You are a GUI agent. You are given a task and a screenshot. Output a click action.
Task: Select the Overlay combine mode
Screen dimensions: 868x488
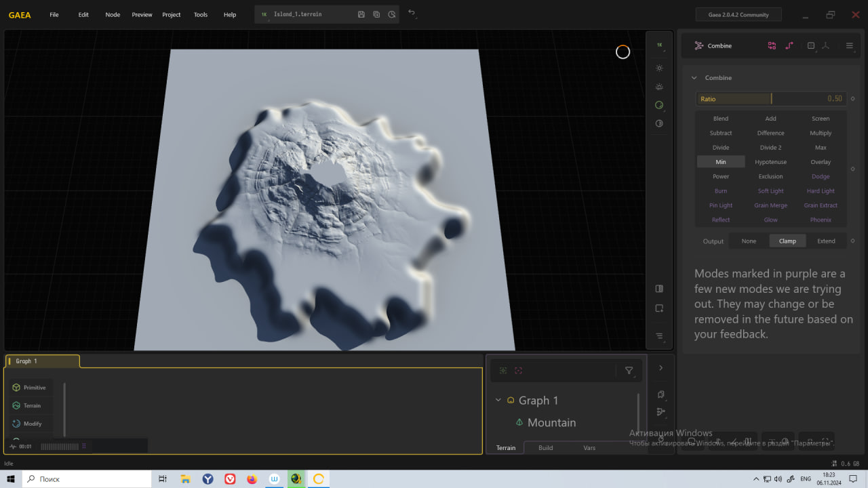(x=821, y=162)
